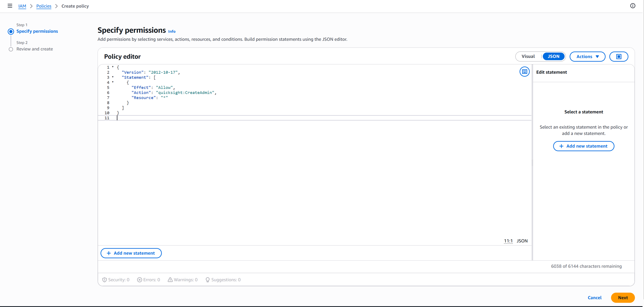644x307 pixels.
Task: Open the Actions dropdown menu
Action: pos(587,56)
